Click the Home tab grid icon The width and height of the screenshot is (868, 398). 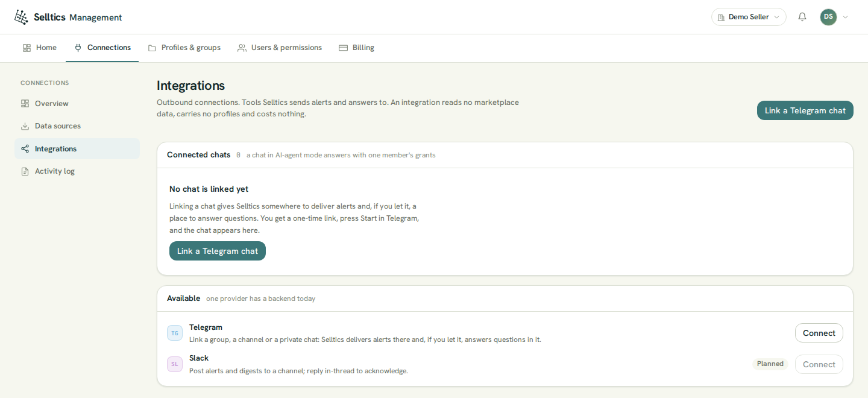click(x=27, y=48)
